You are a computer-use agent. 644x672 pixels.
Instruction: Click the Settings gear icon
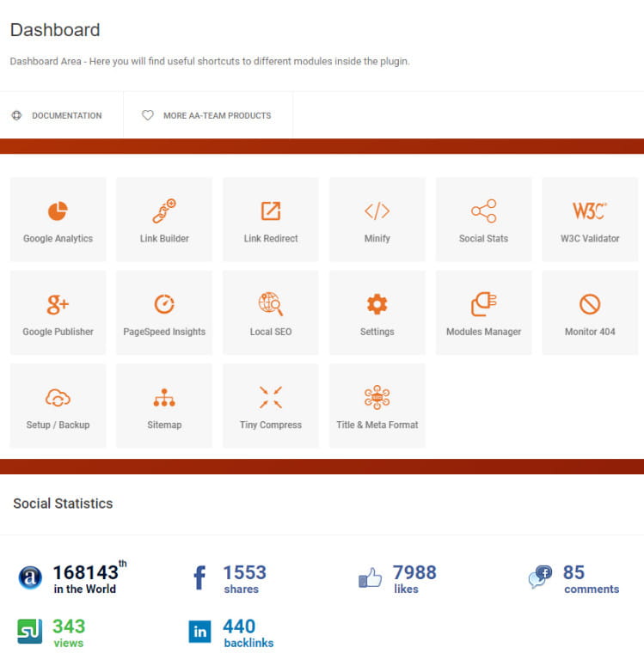pyautogui.click(x=377, y=304)
